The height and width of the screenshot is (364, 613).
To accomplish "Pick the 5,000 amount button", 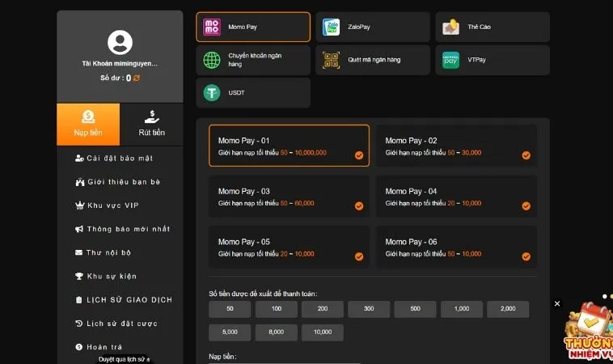I will click(x=230, y=332).
